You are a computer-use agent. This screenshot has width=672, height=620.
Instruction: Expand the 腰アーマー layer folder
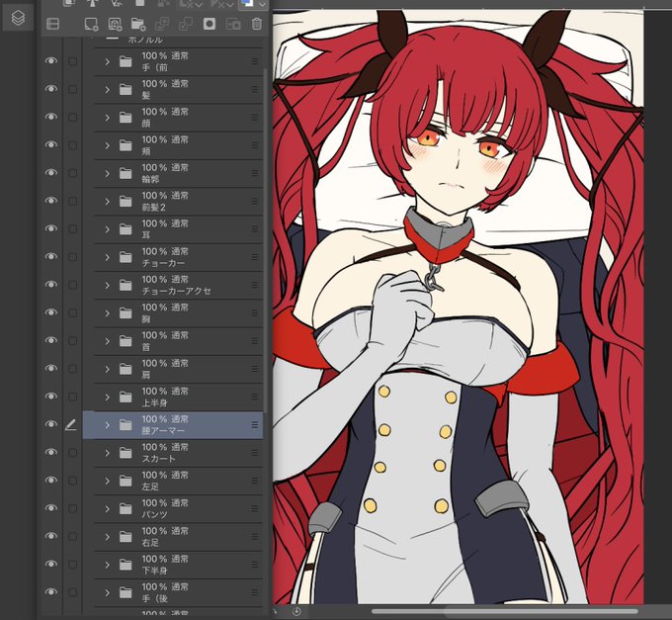click(x=107, y=425)
